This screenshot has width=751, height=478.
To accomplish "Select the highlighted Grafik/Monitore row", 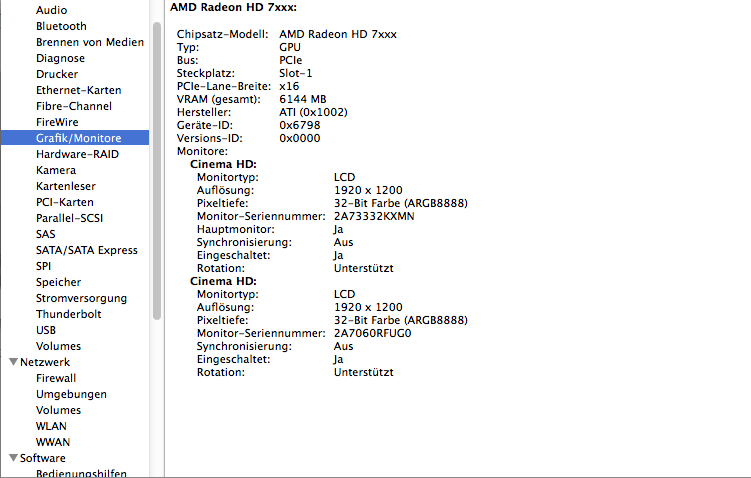I will [75, 138].
